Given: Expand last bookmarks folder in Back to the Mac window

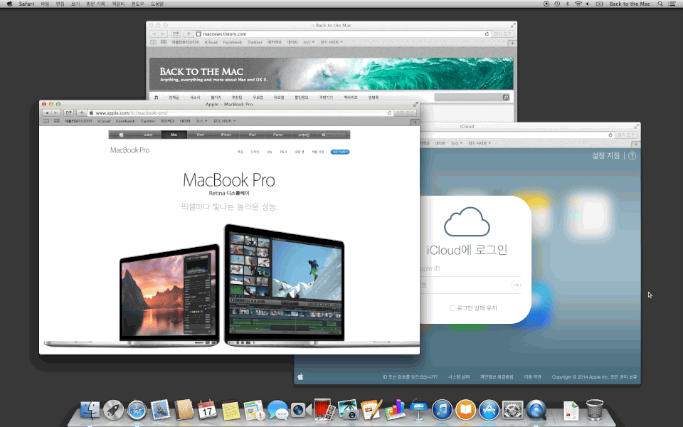Looking at the screenshot, I should pos(332,42).
